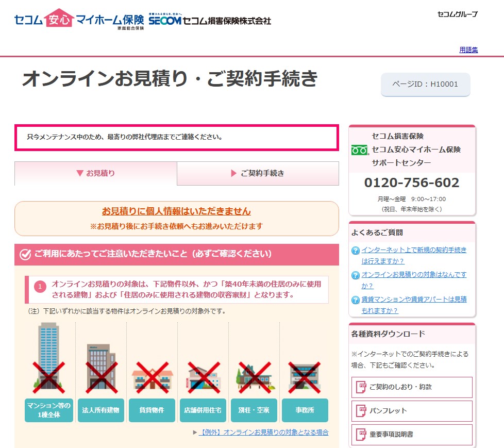Click the Secom Anshin My Home Insurance logo
Viewport: 504px width, 448px height.
79,20
